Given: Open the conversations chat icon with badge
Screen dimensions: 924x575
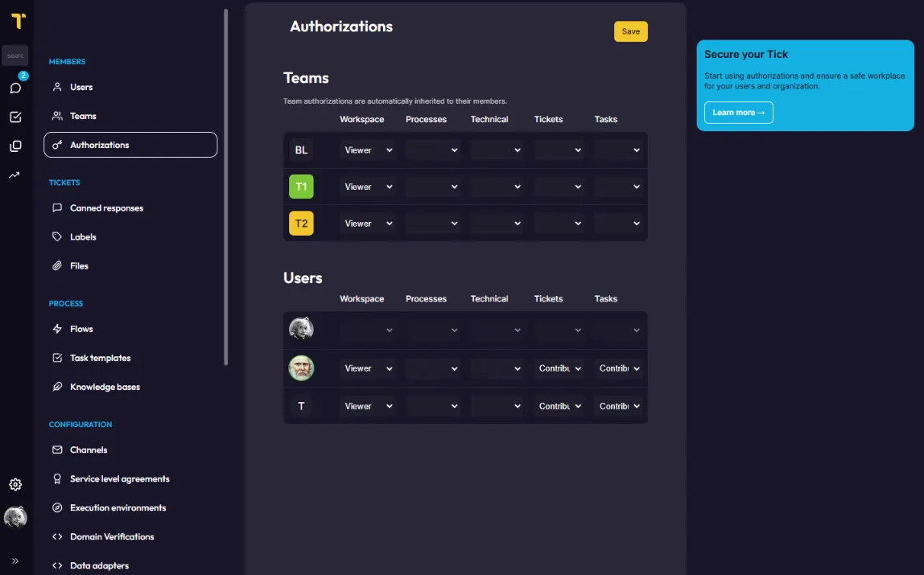Looking at the screenshot, I should (16, 88).
